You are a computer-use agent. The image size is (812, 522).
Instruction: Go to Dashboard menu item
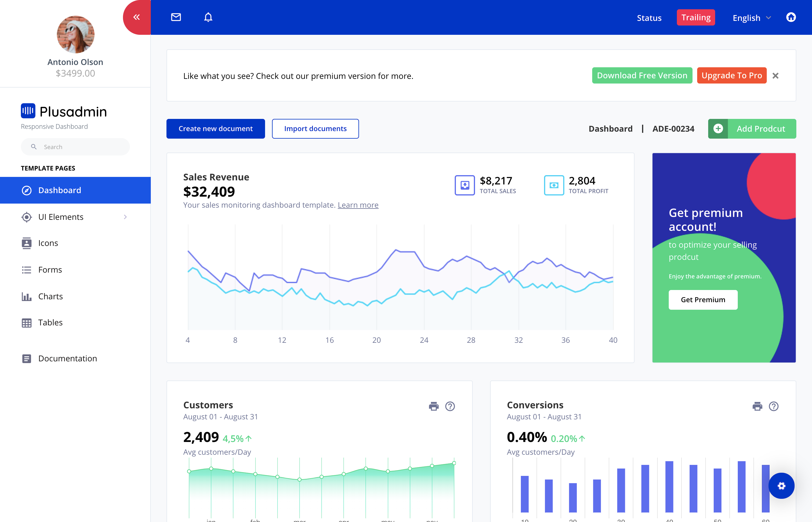coord(75,190)
